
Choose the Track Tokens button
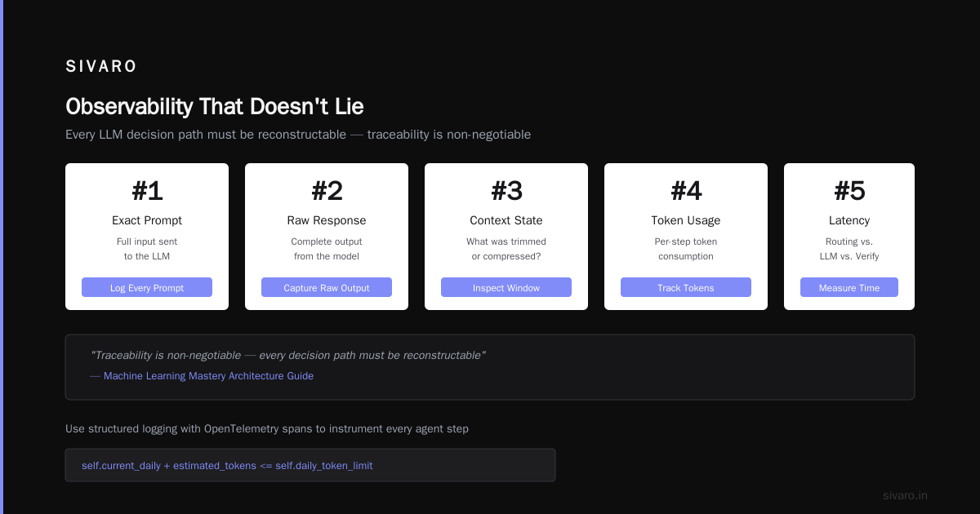[x=686, y=287]
